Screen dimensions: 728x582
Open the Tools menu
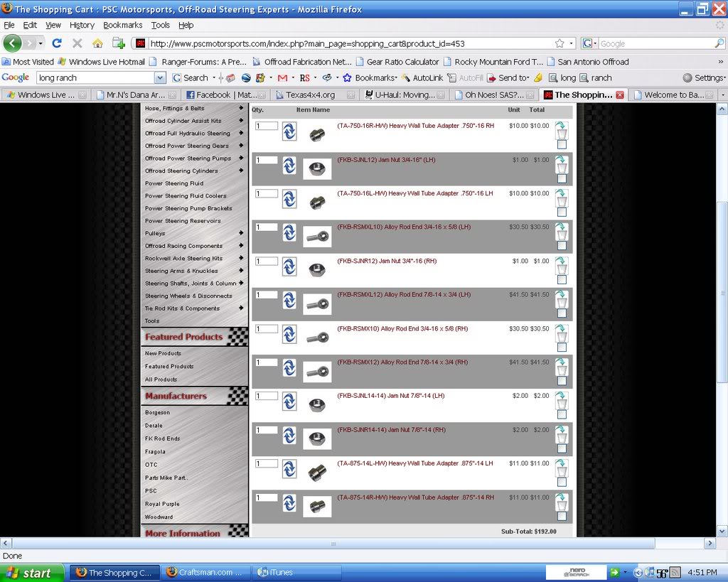160,25
